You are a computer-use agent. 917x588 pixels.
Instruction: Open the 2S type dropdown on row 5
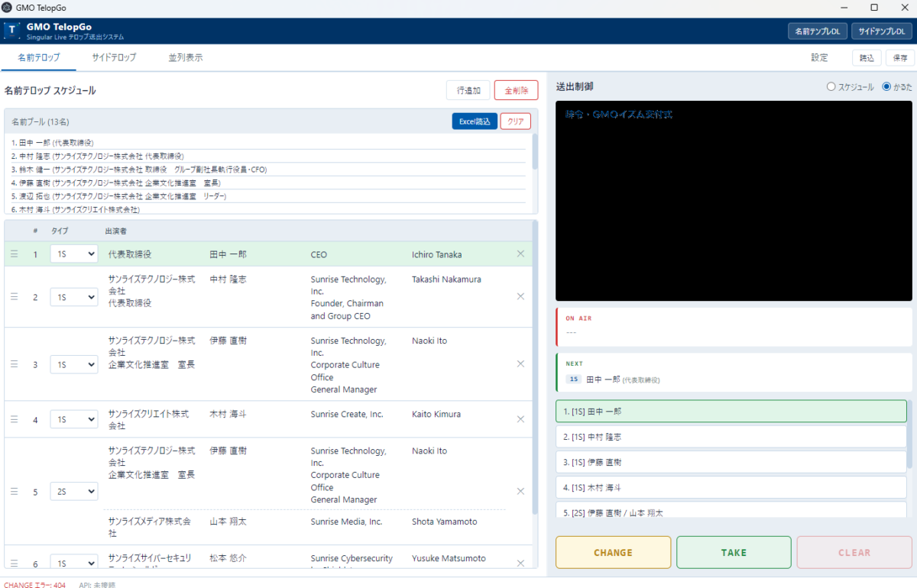[x=73, y=491]
